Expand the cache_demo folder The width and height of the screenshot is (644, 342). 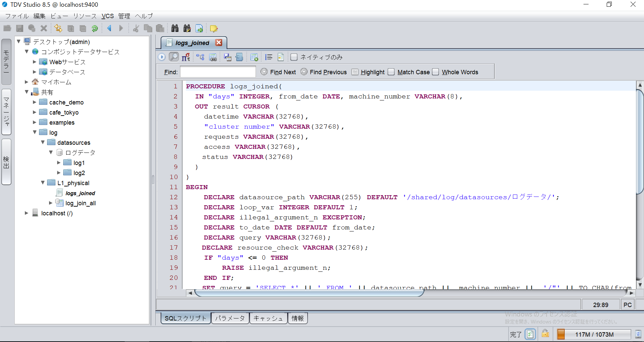tap(34, 102)
